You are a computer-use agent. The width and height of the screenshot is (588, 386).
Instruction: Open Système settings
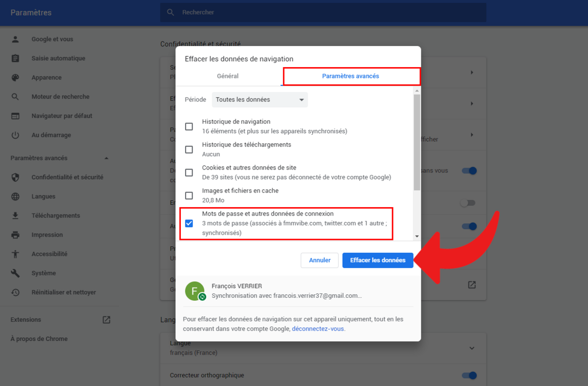click(x=44, y=273)
